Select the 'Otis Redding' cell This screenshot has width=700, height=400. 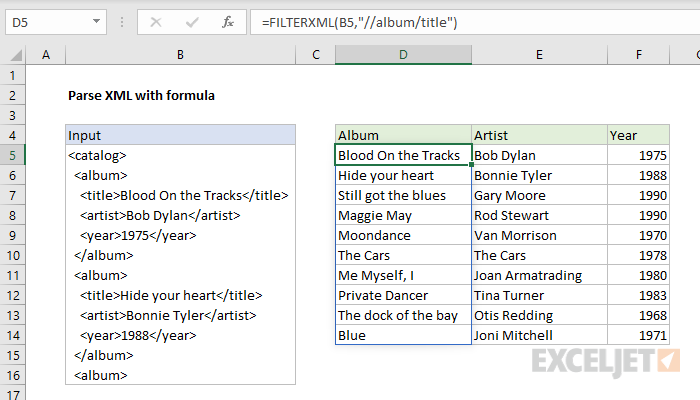click(539, 315)
